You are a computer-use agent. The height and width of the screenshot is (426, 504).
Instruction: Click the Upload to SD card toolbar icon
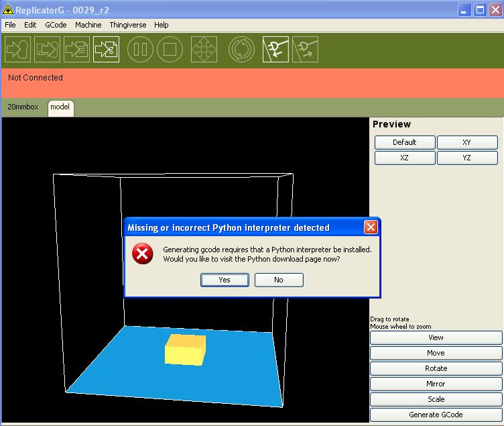pos(76,49)
